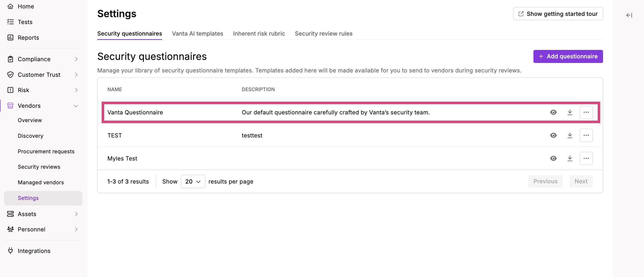This screenshot has width=644, height=277.
Task: Click the DESCRIPTION column header
Action: tap(258, 89)
